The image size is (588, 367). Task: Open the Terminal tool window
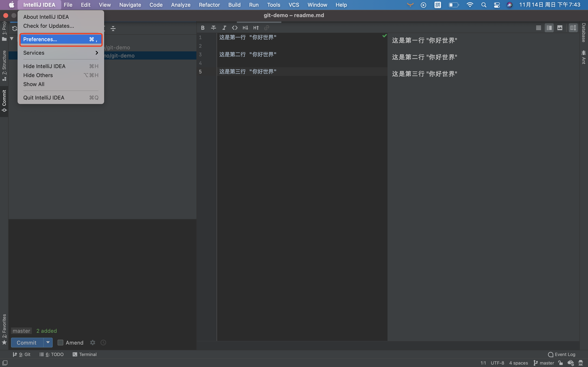pos(85,354)
